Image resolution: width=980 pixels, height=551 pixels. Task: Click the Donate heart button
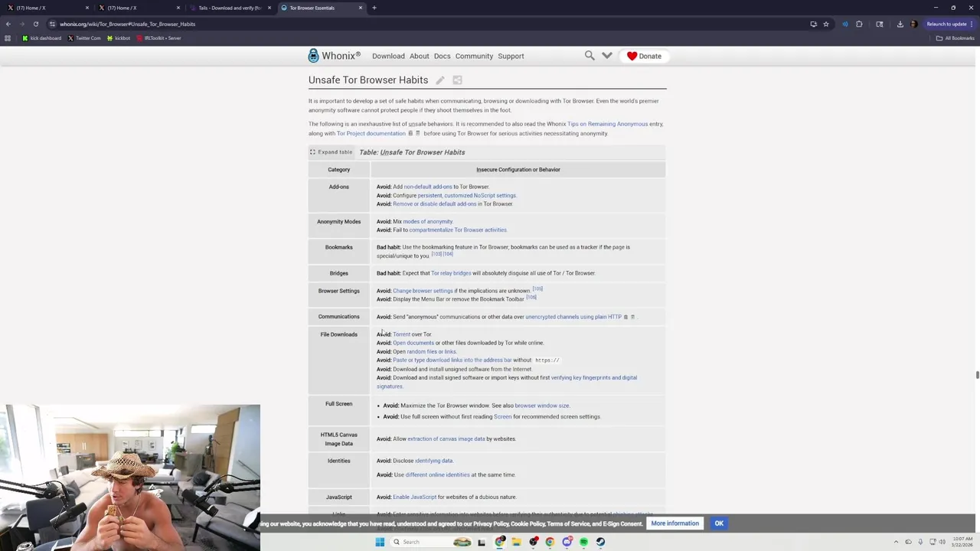645,56
